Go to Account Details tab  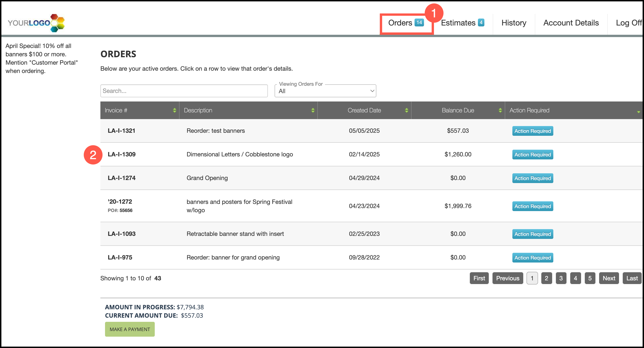click(x=571, y=23)
